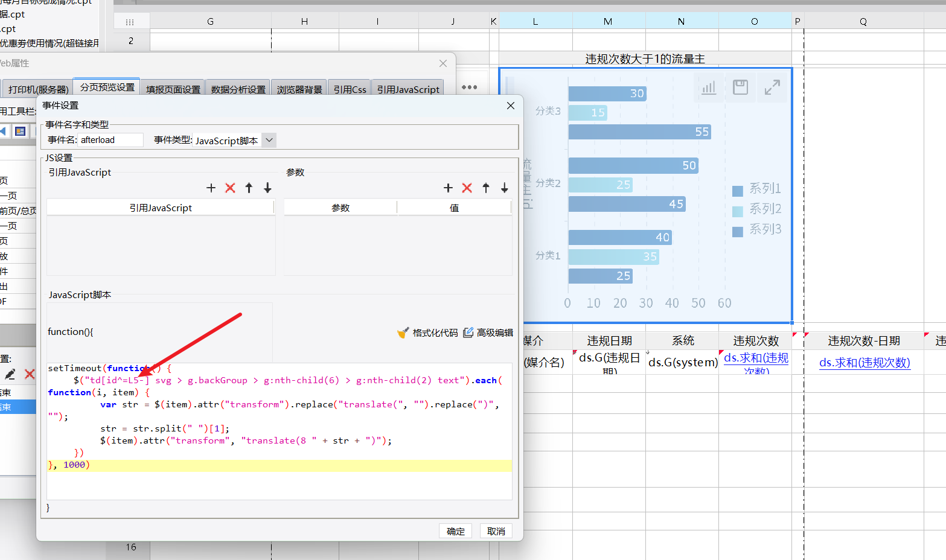Open the 填报页面设置 tab

(x=173, y=89)
